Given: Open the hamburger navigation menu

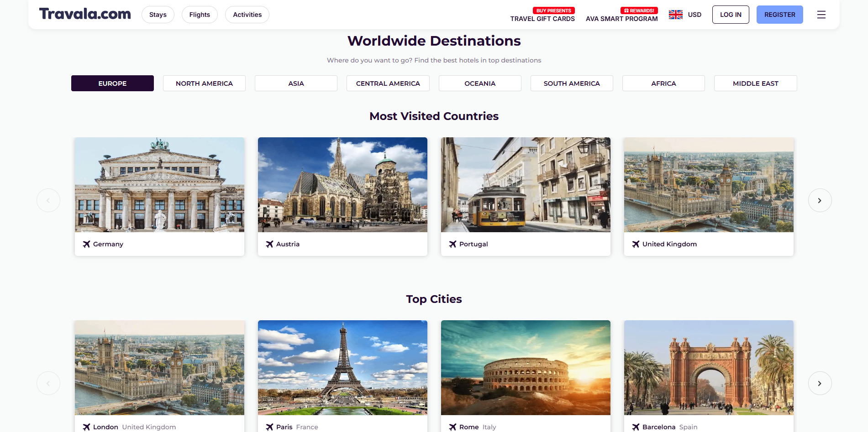Looking at the screenshot, I should tap(821, 14).
